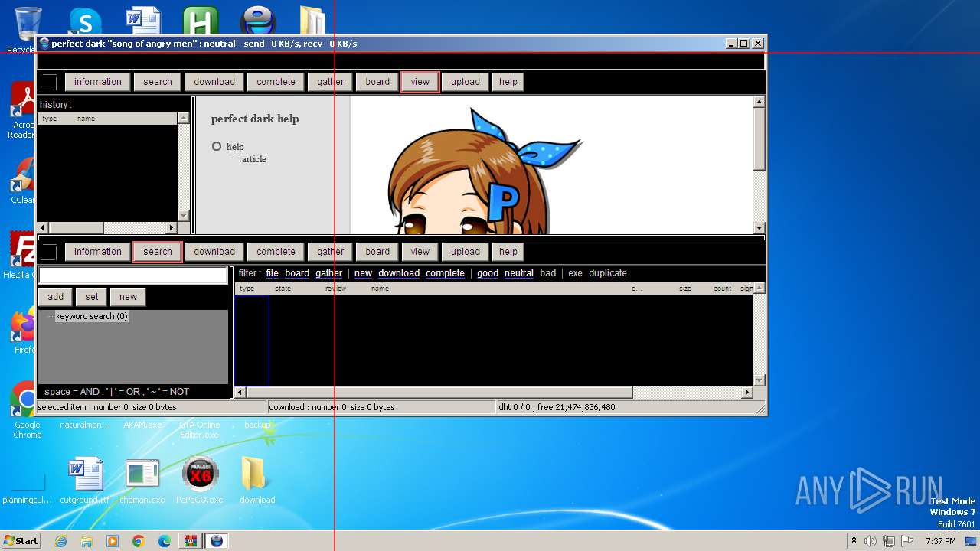Toggle the 'board' filter
The width and height of the screenshot is (980, 551).
point(297,273)
